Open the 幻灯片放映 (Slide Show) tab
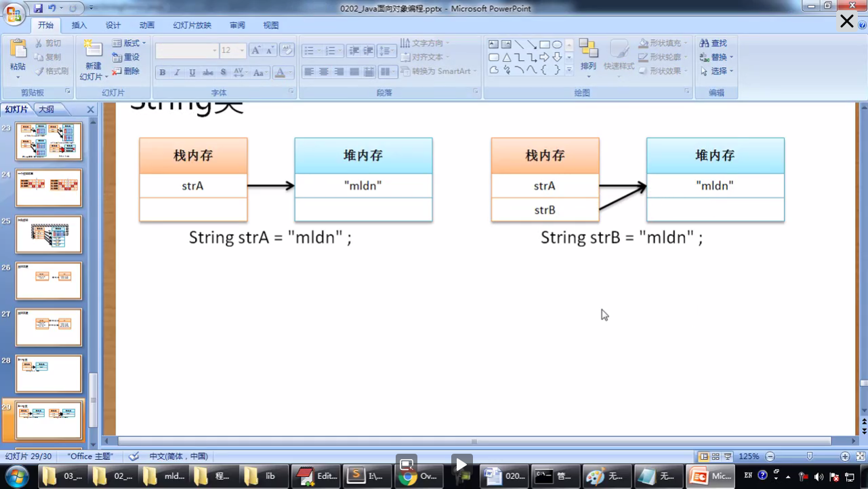The image size is (868, 489). pyautogui.click(x=192, y=25)
